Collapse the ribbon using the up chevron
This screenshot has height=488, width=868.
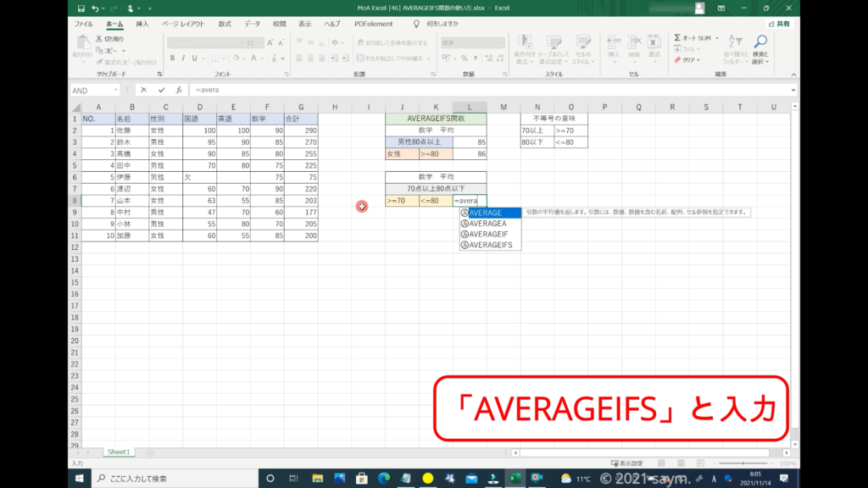click(x=793, y=75)
